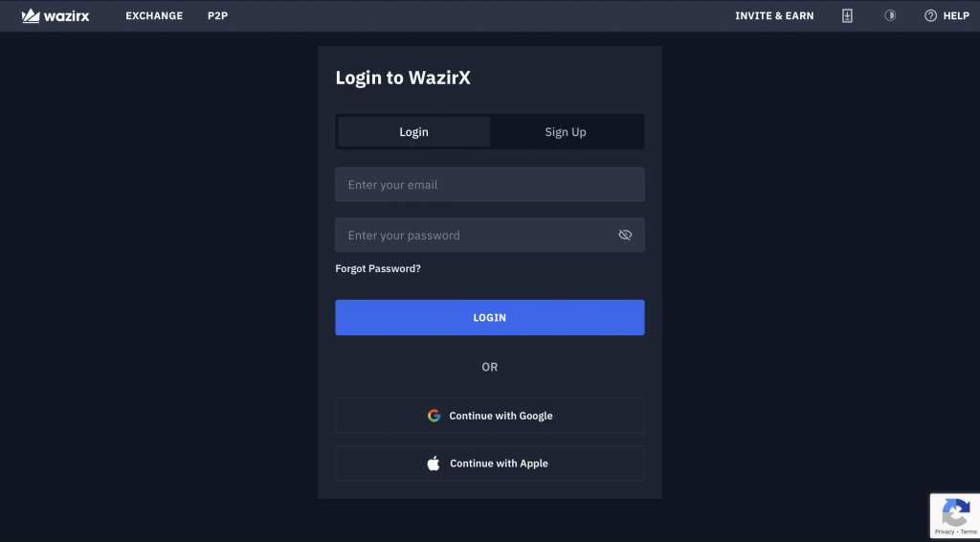Focus the Enter your email field
This screenshot has width=980, height=542.
(490, 185)
